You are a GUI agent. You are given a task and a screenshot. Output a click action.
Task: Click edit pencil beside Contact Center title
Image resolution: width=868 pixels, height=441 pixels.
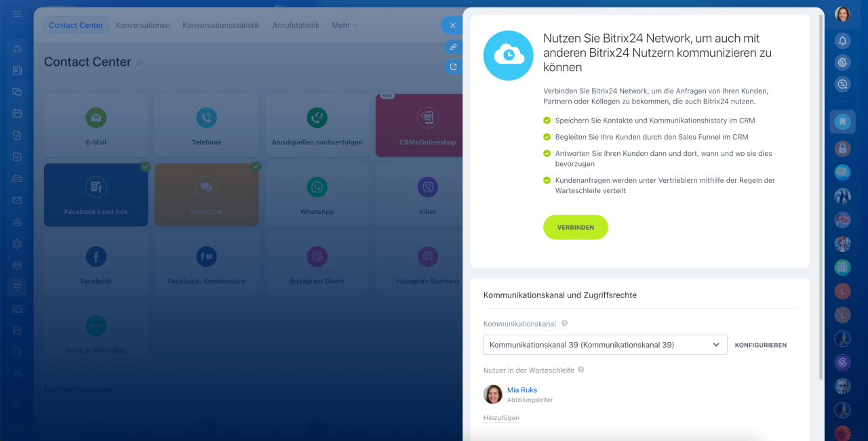pyautogui.click(x=139, y=63)
